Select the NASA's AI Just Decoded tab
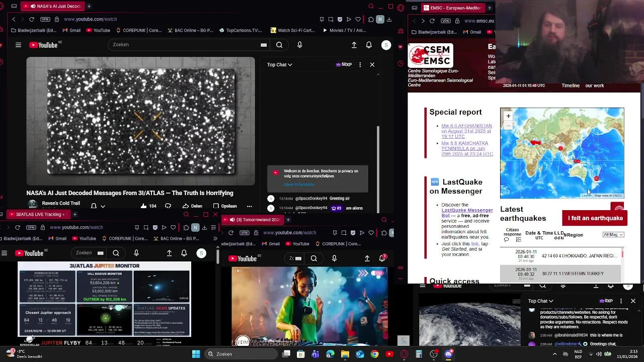Image resolution: width=644 pixels, height=362 pixels. click(53, 6)
